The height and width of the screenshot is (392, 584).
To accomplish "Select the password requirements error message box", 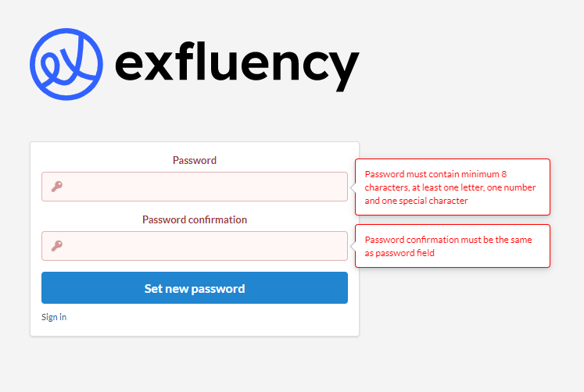I will 453,187.
